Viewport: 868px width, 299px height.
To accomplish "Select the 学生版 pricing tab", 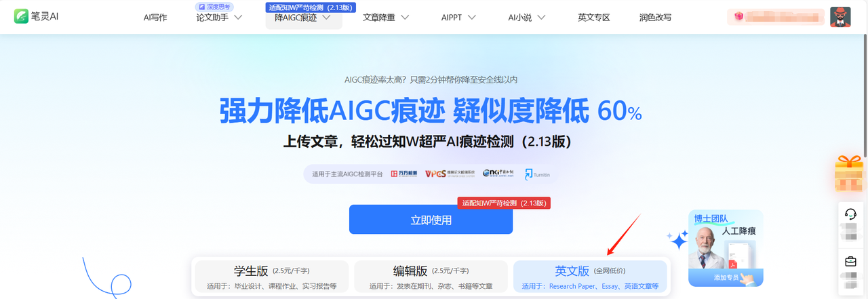I will point(271,277).
